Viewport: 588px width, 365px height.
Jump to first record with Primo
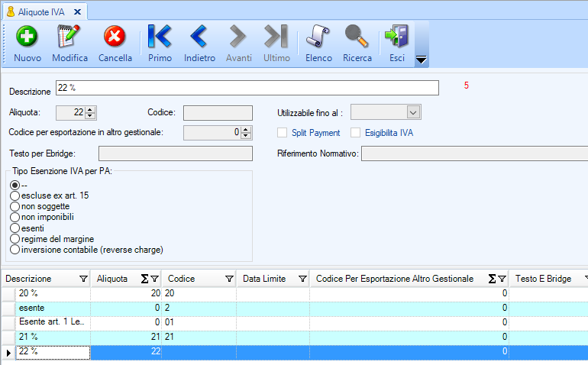160,37
